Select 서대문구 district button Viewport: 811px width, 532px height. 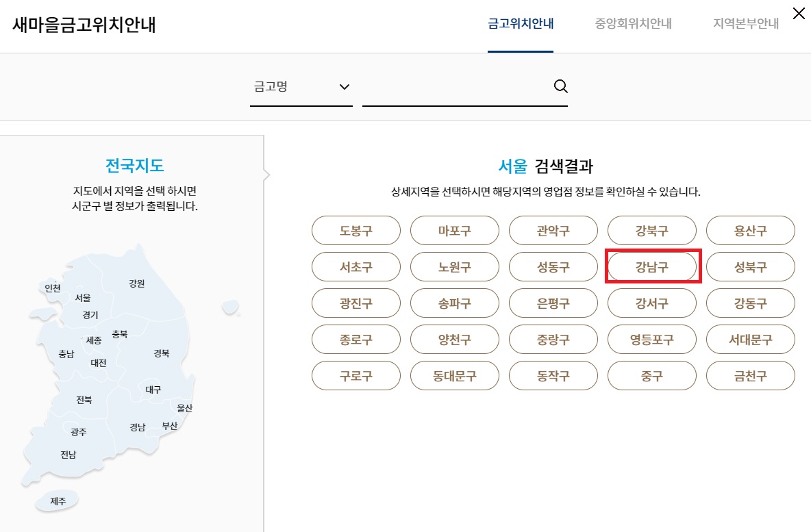click(x=751, y=339)
